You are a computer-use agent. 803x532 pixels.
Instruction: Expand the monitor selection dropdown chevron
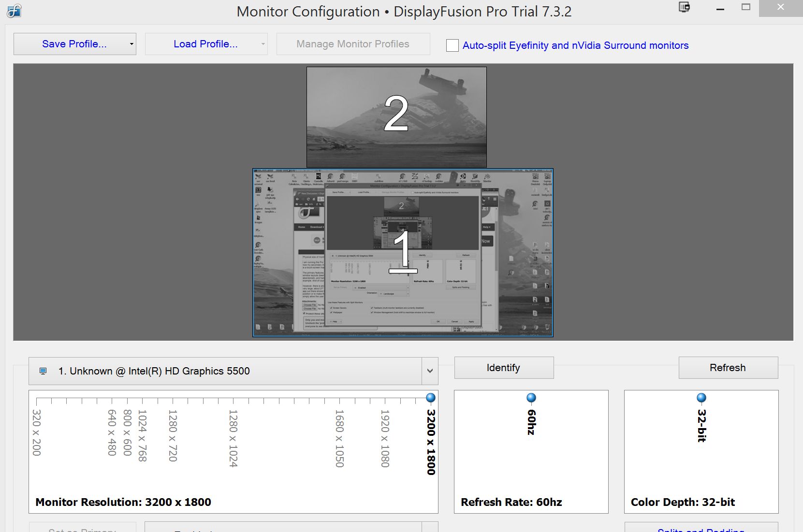click(430, 371)
